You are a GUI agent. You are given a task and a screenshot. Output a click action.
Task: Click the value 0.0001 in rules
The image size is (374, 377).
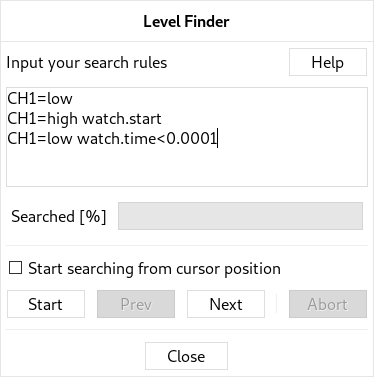coord(191,138)
